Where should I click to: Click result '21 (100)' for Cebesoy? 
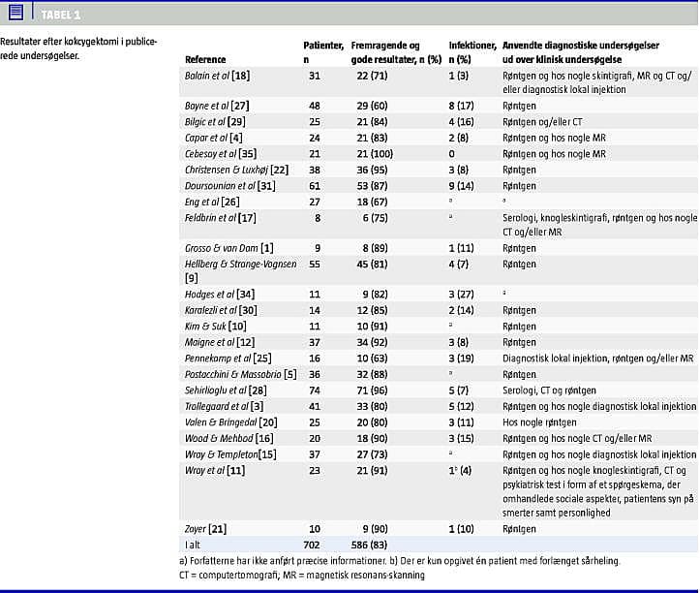click(x=375, y=154)
